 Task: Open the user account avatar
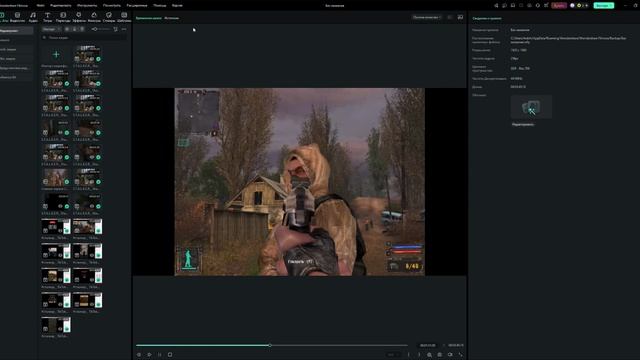[572, 6]
